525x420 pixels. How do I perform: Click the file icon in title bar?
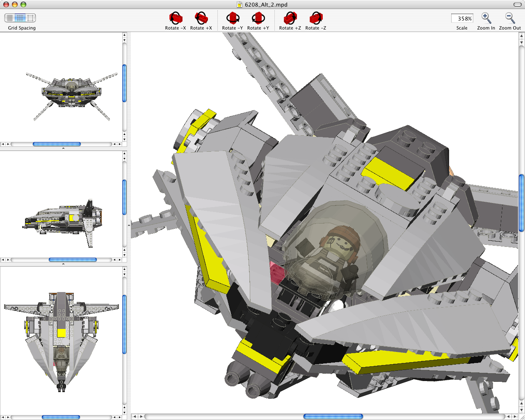(x=240, y=5)
